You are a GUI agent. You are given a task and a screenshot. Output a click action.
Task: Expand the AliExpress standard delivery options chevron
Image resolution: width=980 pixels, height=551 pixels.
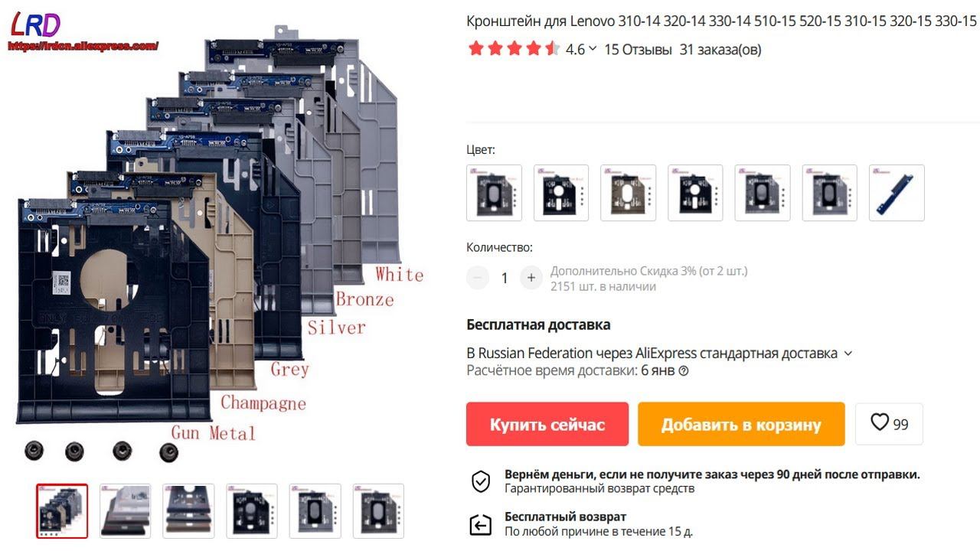(848, 354)
